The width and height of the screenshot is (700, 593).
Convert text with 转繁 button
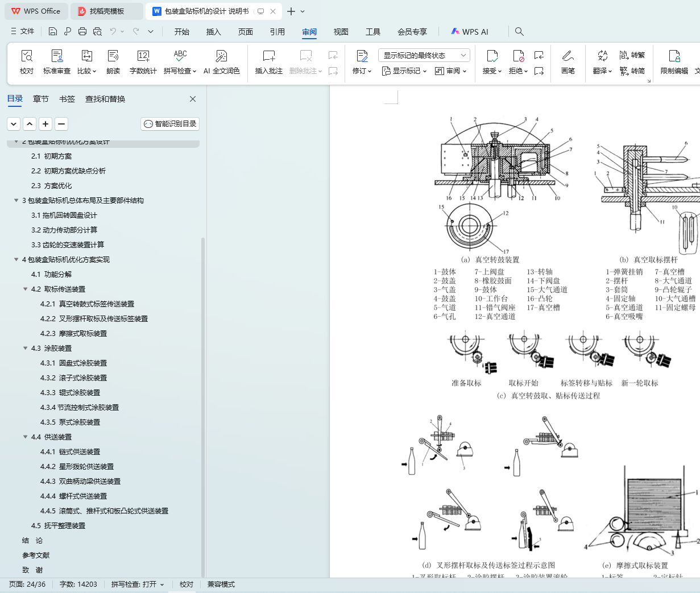coord(632,55)
